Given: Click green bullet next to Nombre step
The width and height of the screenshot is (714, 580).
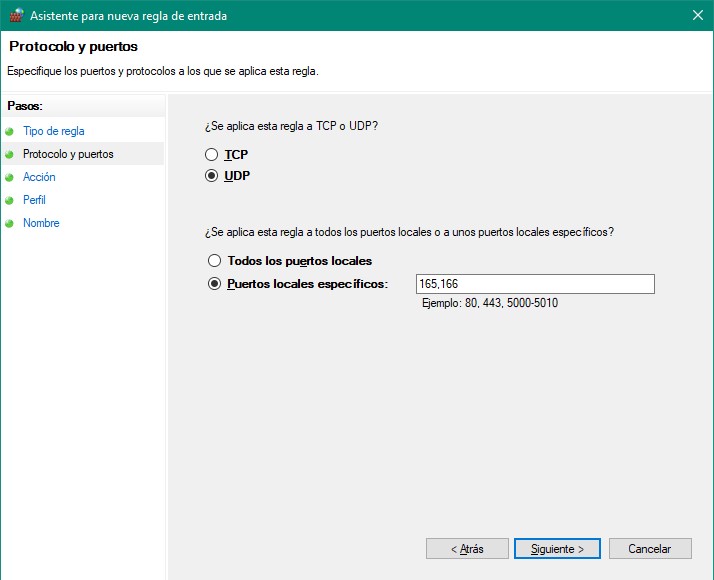Looking at the screenshot, I should 10,223.
